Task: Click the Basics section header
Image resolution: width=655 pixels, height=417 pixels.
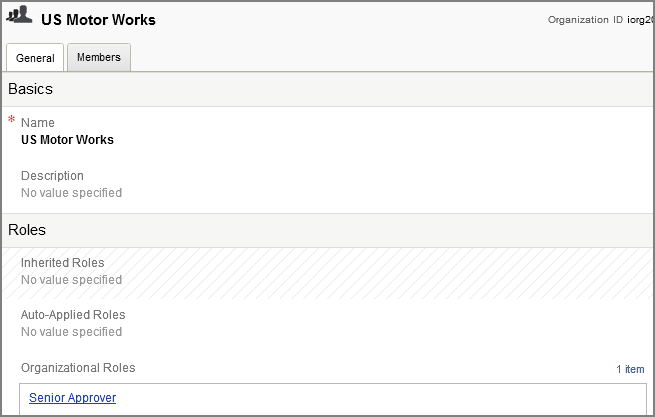Action: (30, 89)
